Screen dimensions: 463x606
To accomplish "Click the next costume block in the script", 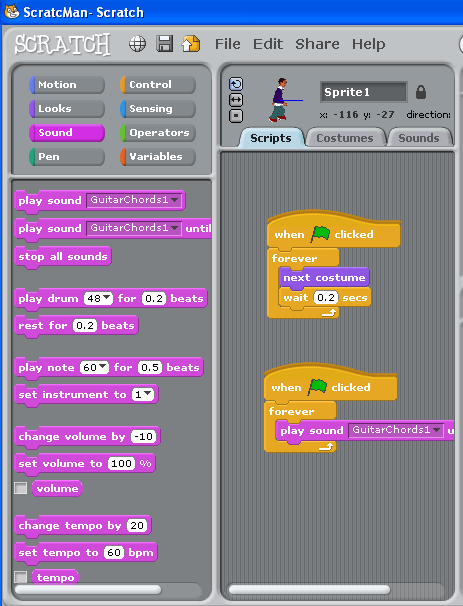I will pos(324,277).
